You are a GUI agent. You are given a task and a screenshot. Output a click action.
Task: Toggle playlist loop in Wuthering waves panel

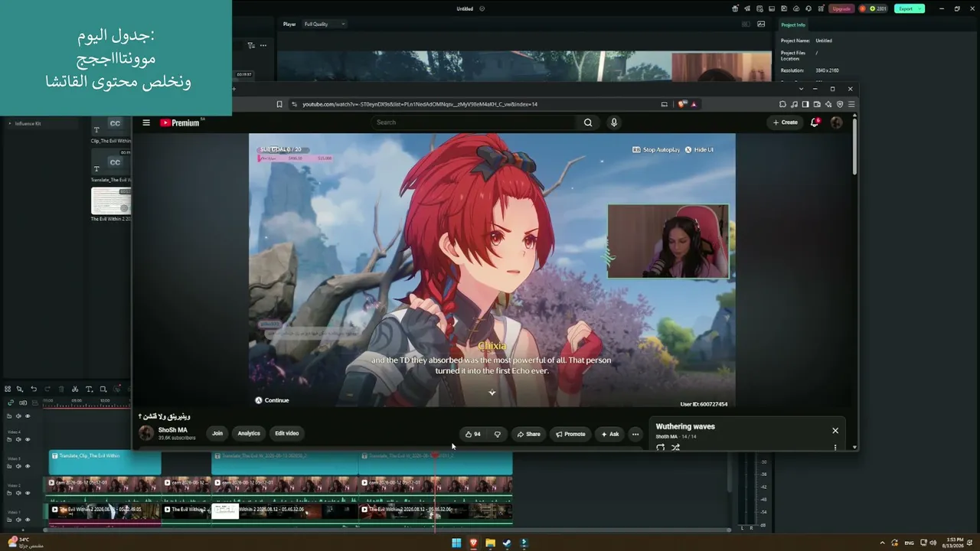coord(661,448)
